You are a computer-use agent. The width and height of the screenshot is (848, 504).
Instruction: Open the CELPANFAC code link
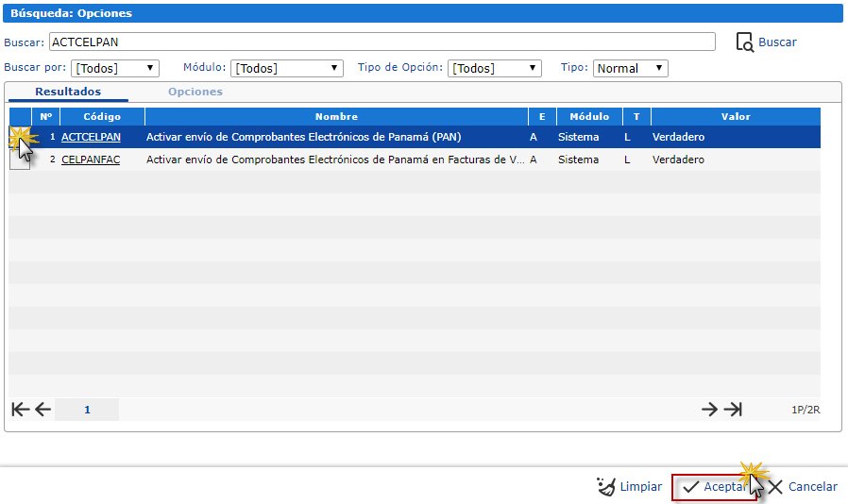point(91,160)
